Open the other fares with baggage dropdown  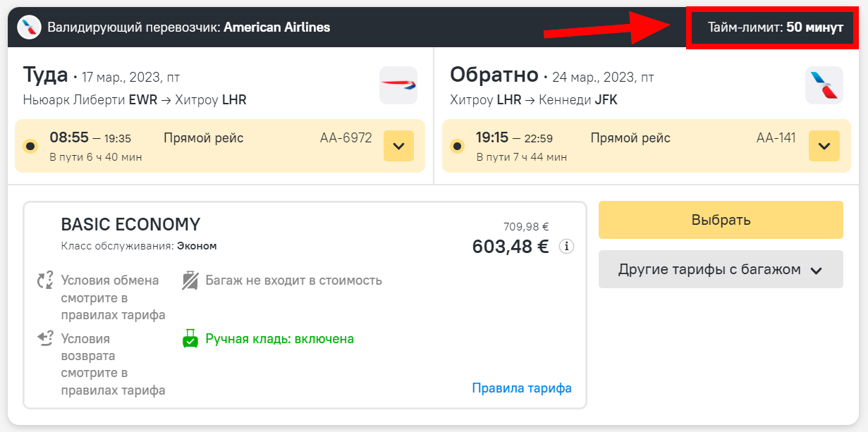tap(721, 269)
